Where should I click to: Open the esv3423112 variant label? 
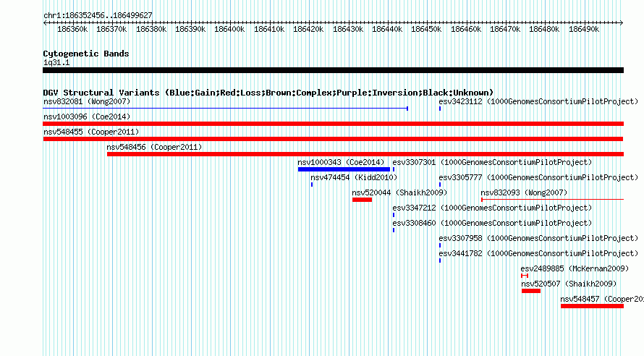[x=538, y=101]
